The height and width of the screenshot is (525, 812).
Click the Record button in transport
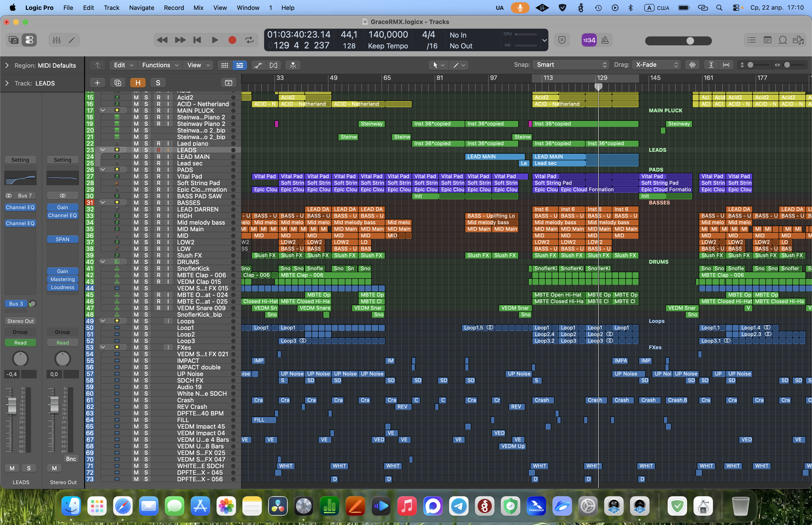point(232,40)
